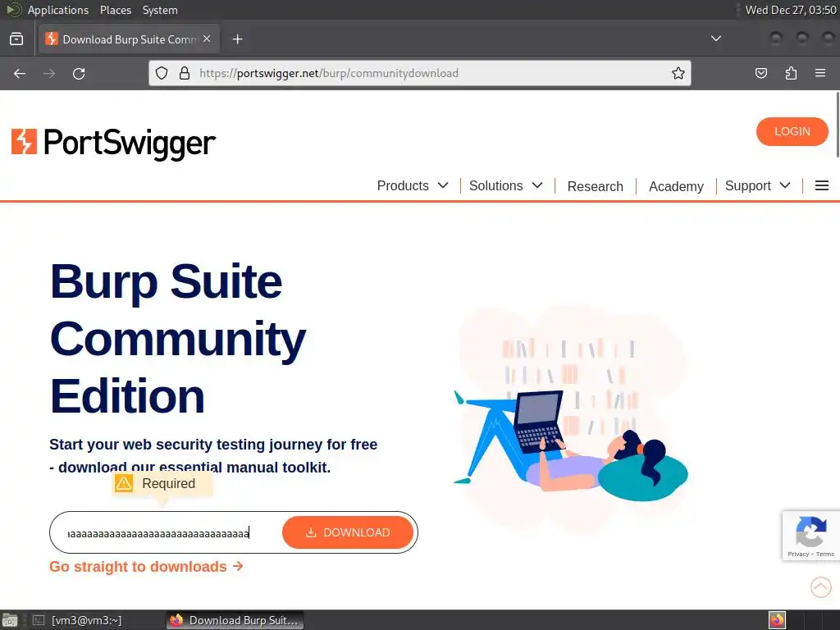840x630 pixels.
Task: Click the orange DOWNLOAD button
Action: [x=348, y=532]
